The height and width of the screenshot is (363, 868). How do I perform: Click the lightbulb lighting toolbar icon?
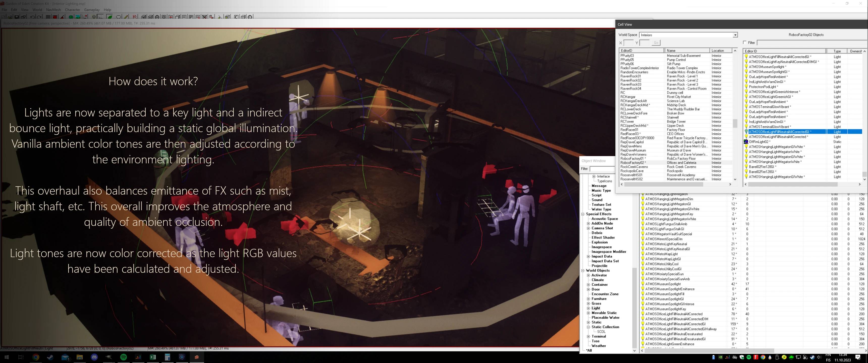(x=94, y=17)
